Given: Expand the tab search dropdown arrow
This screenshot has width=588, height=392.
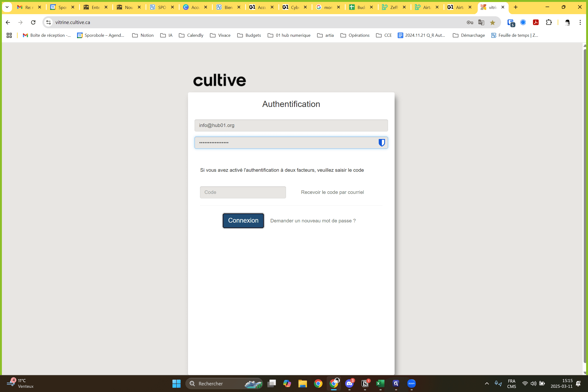Looking at the screenshot, I should (7, 7).
